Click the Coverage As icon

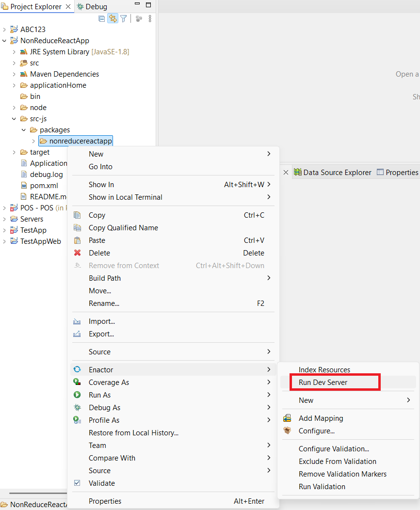coord(77,382)
